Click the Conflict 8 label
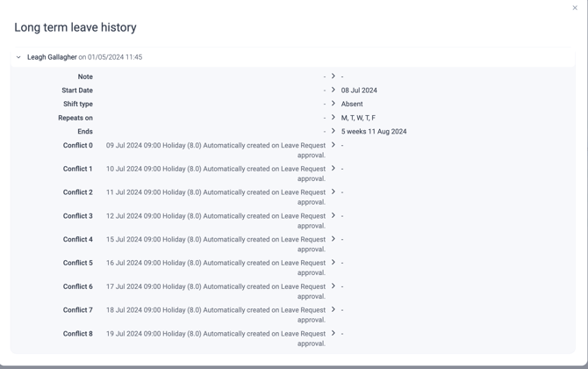The width and height of the screenshot is (588, 369). pos(77,333)
